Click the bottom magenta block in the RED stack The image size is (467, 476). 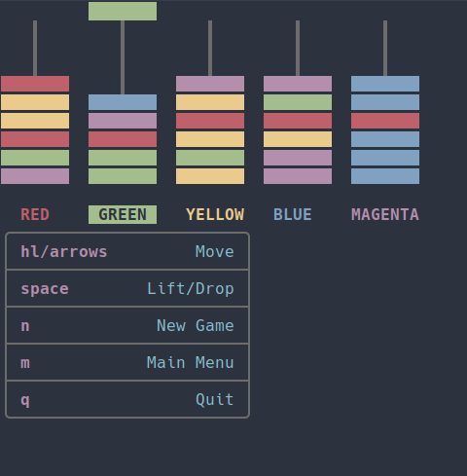pyautogui.click(x=35, y=176)
